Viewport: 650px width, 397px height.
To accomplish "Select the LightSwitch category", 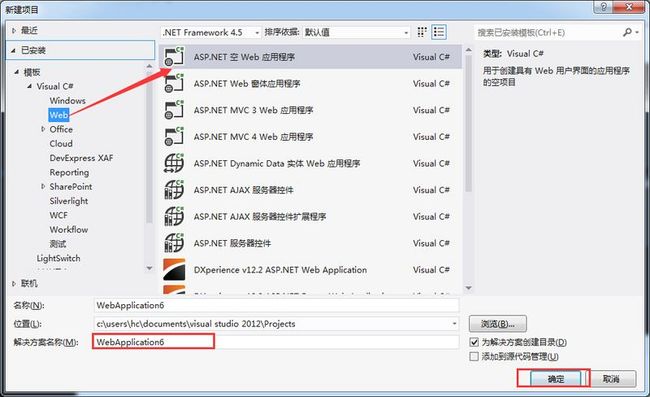I will [x=58, y=258].
